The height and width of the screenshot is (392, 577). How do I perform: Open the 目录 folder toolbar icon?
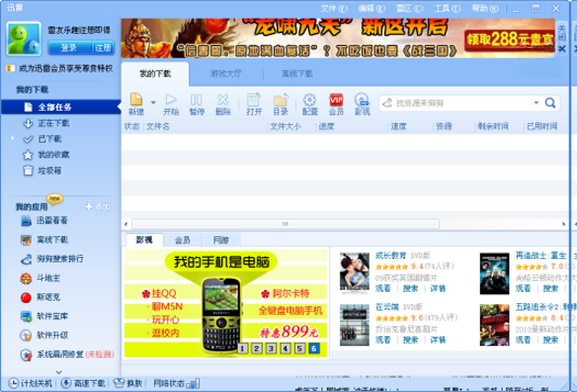point(280,104)
